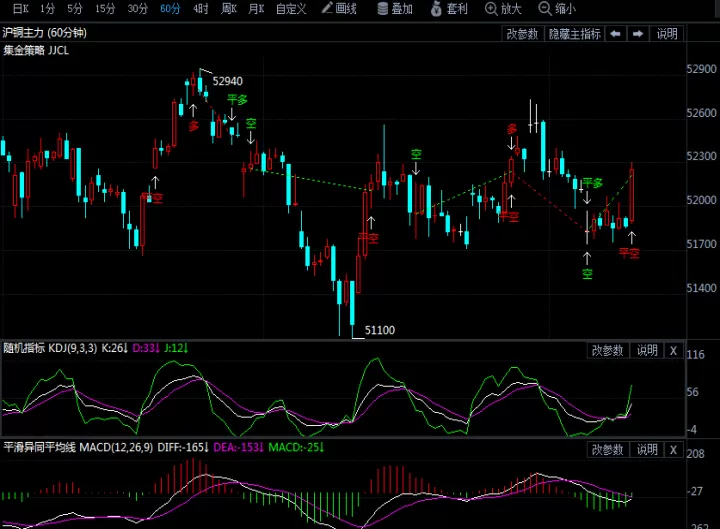Open 说明 for the main indicator

pos(667,34)
